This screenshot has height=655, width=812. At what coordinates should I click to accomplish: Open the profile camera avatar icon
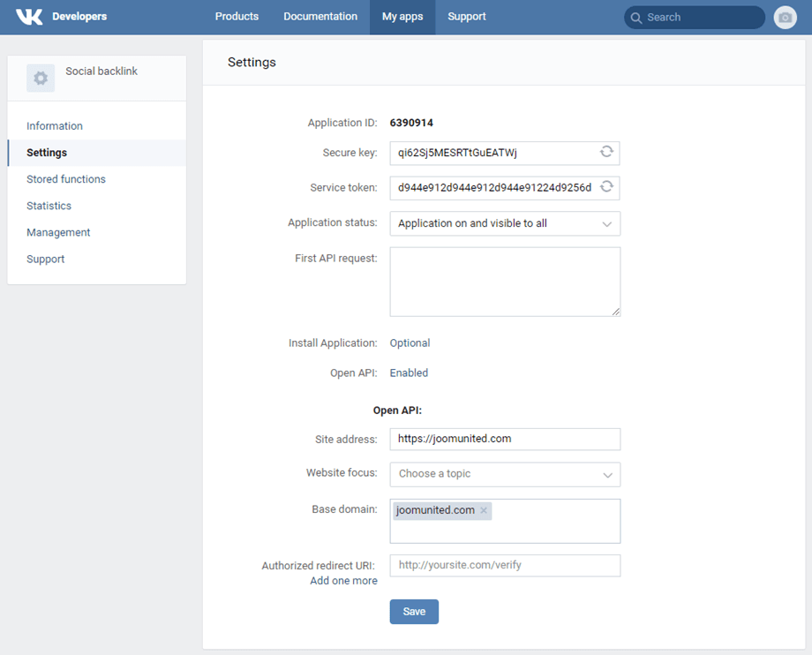[x=785, y=18]
